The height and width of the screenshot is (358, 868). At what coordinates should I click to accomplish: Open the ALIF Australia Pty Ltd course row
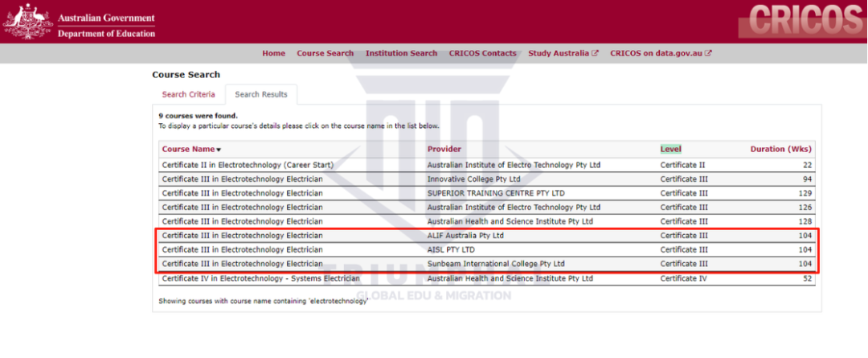coord(487,236)
